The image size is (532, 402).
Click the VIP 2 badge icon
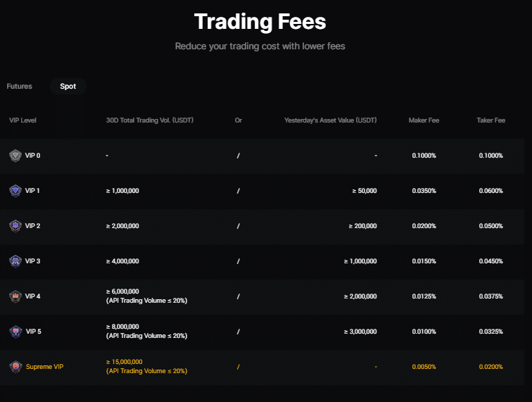(15, 226)
